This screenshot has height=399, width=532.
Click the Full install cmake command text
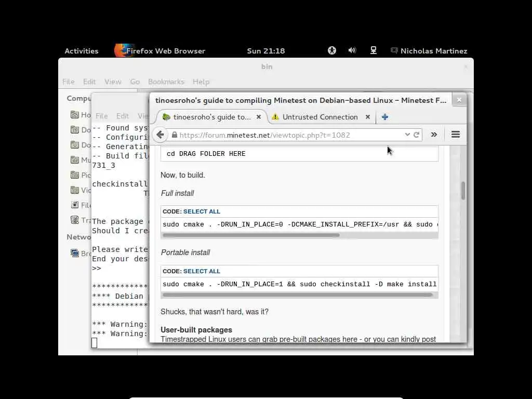[300, 224]
